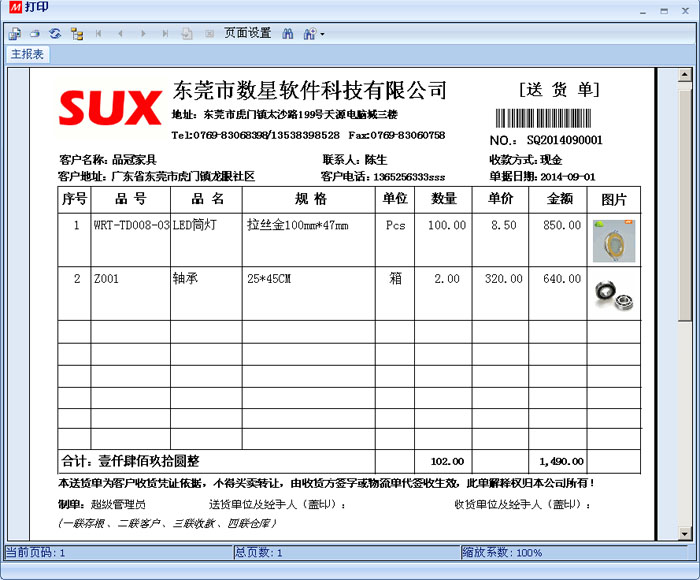Open the zoom dropdown arrow
The image size is (700, 580).
[x=322, y=34]
